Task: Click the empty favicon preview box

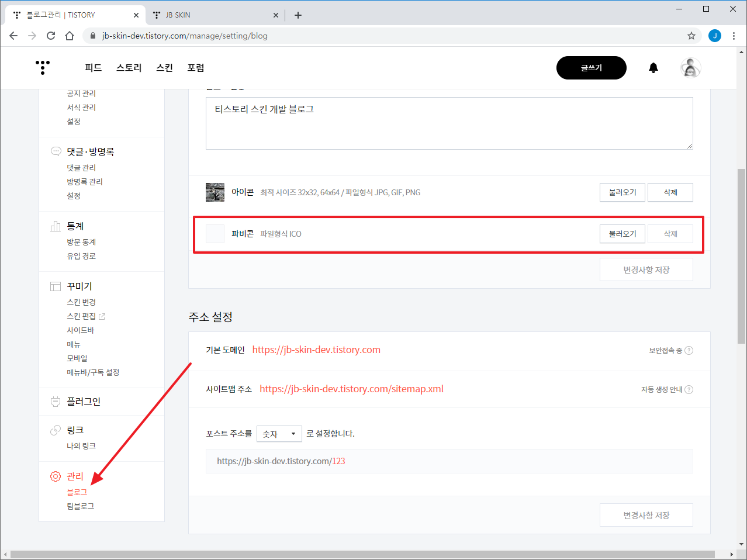Action: click(215, 234)
